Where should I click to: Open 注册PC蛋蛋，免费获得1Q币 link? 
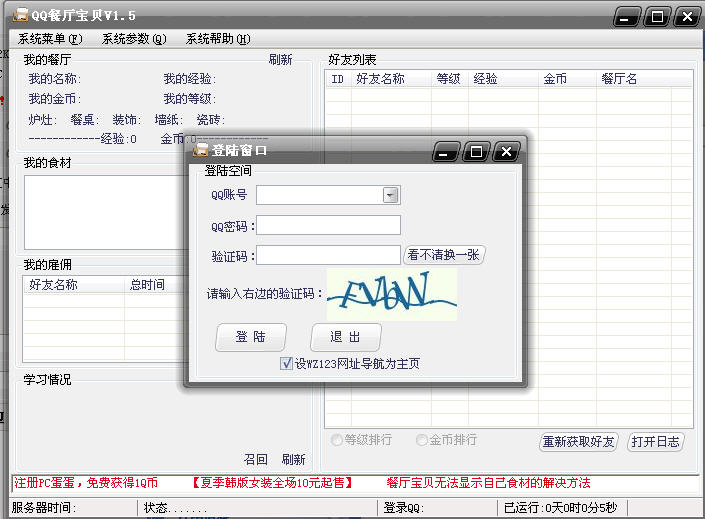click(x=86, y=483)
